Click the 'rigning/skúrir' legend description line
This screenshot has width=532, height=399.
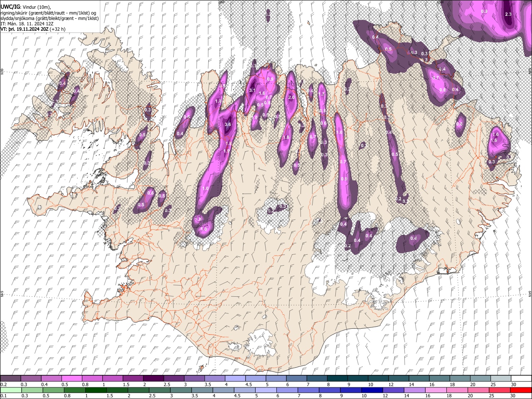coord(48,12)
